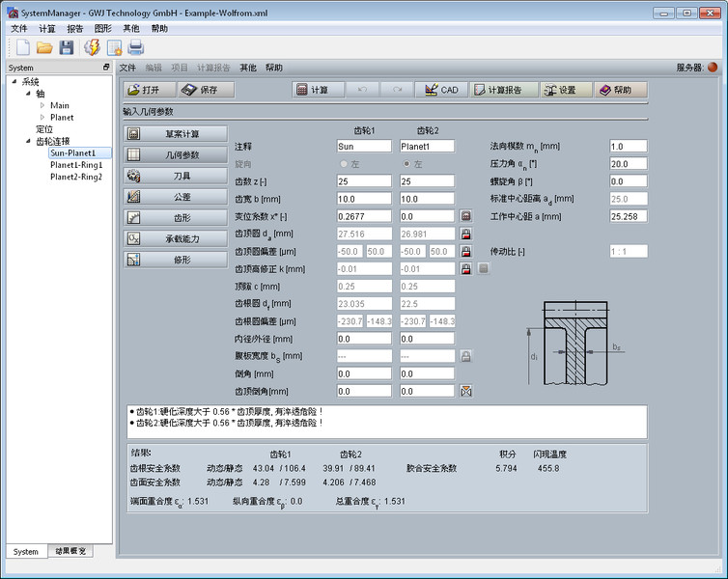Click the lightning gear calculate icon
Screen dimensions: 728x579
pyautogui.click(x=92, y=47)
